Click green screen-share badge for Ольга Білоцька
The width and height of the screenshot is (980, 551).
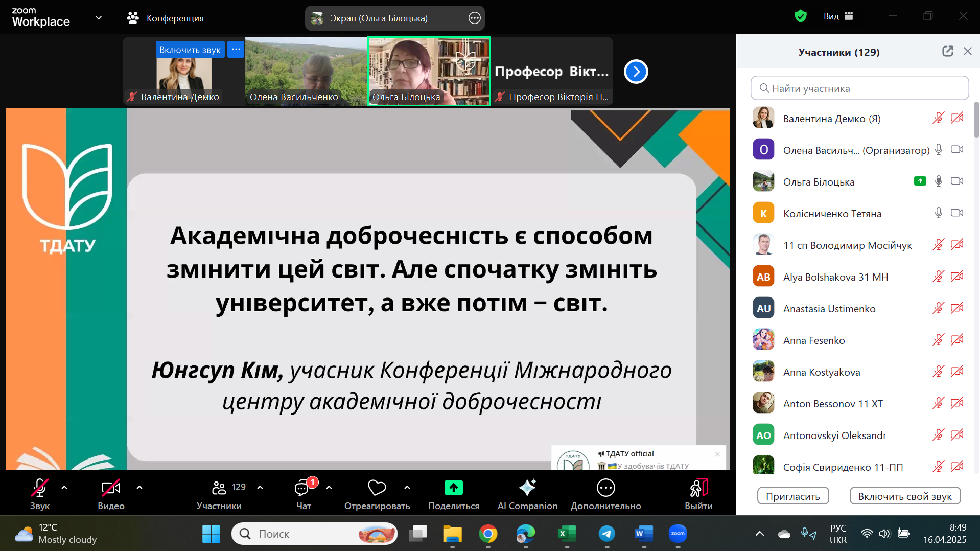[920, 181]
